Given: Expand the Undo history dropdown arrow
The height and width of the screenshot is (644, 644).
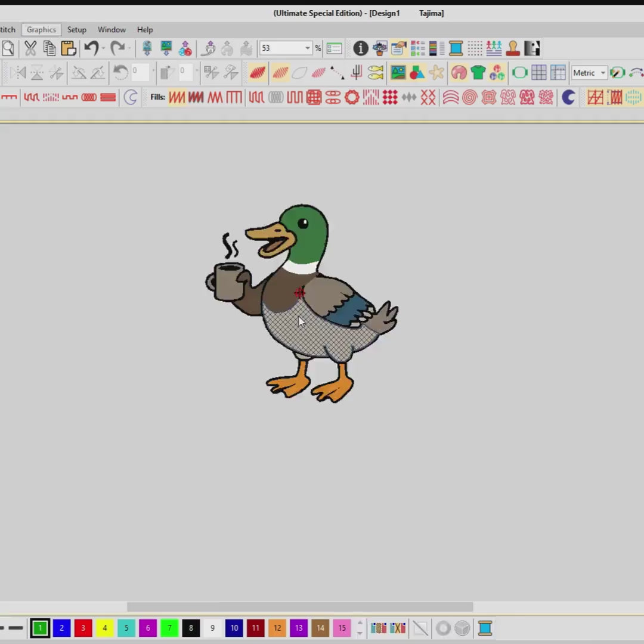Looking at the screenshot, I should tap(104, 48).
